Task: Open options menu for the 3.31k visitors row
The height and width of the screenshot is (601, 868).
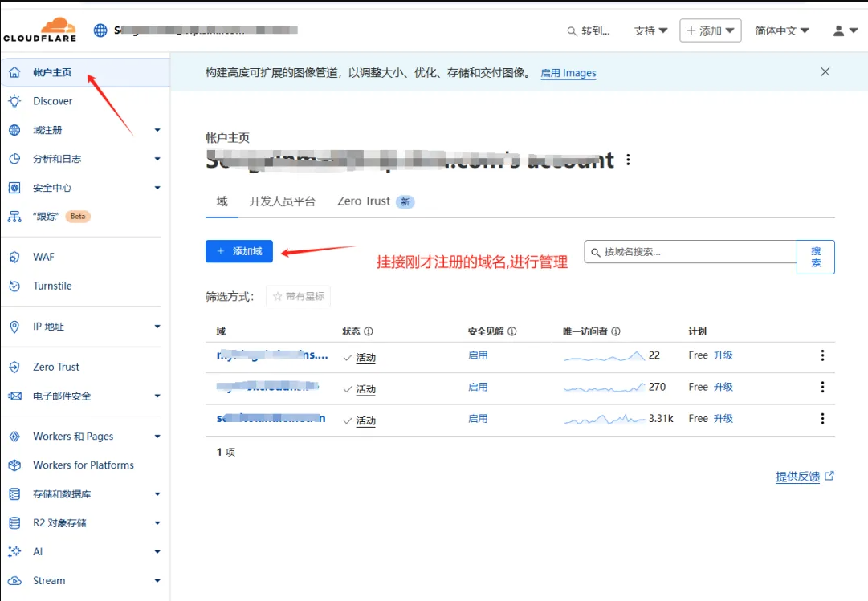Action: click(x=822, y=418)
